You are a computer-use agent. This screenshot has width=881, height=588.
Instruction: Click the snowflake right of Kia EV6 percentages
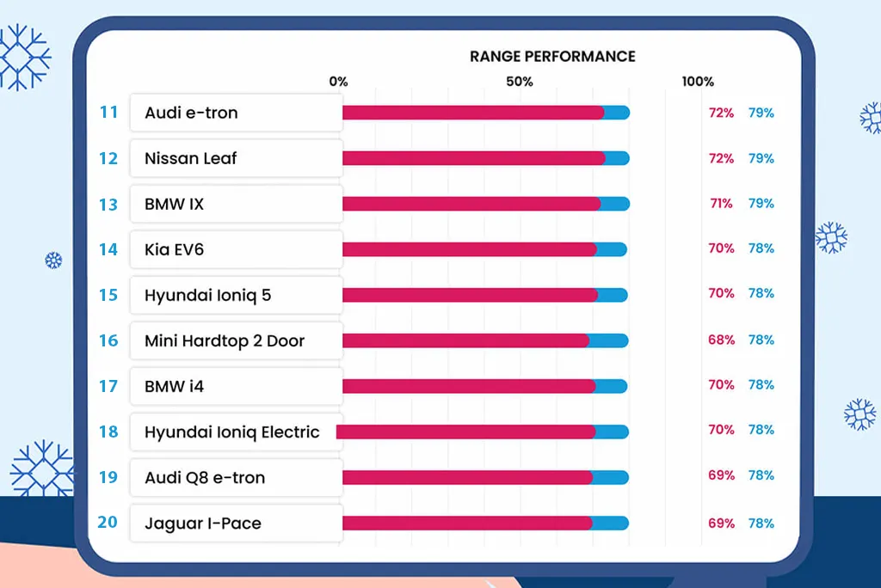pos(831,237)
